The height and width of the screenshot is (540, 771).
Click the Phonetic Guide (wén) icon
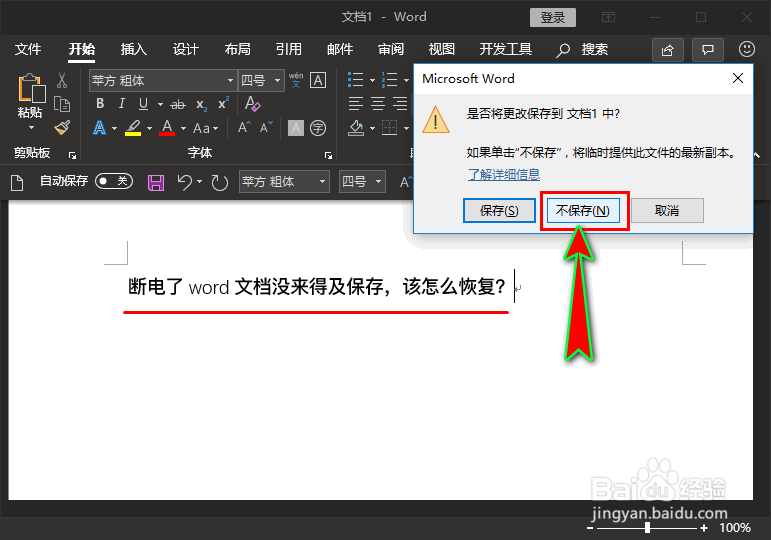[x=296, y=80]
